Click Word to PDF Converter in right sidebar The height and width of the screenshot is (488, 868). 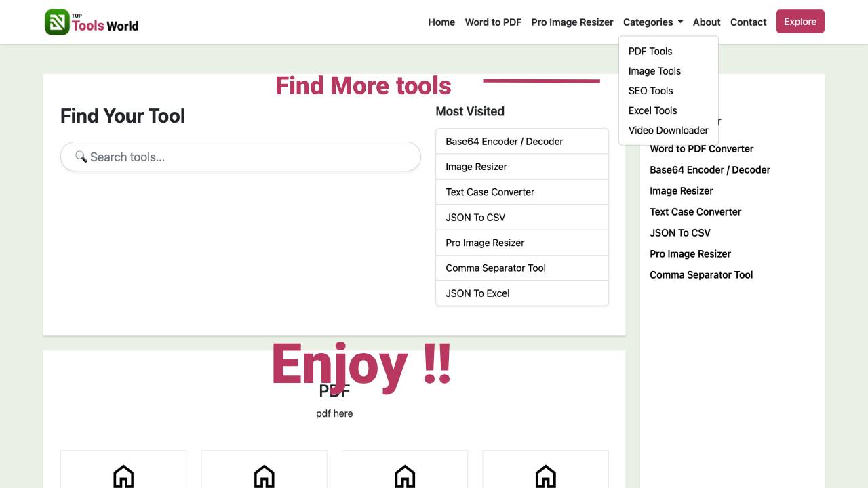(701, 148)
